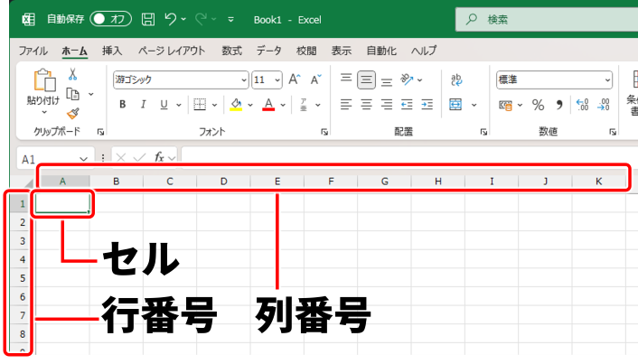
Task: Apply the yellow fill color bucket
Action: [236, 105]
